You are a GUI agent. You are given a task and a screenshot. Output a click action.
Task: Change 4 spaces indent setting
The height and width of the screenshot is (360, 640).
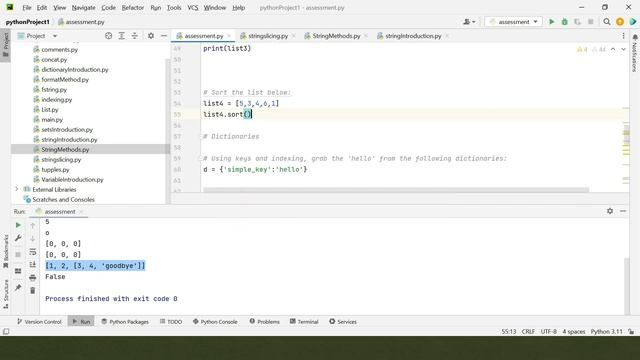pyautogui.click(x=573, y=331)
